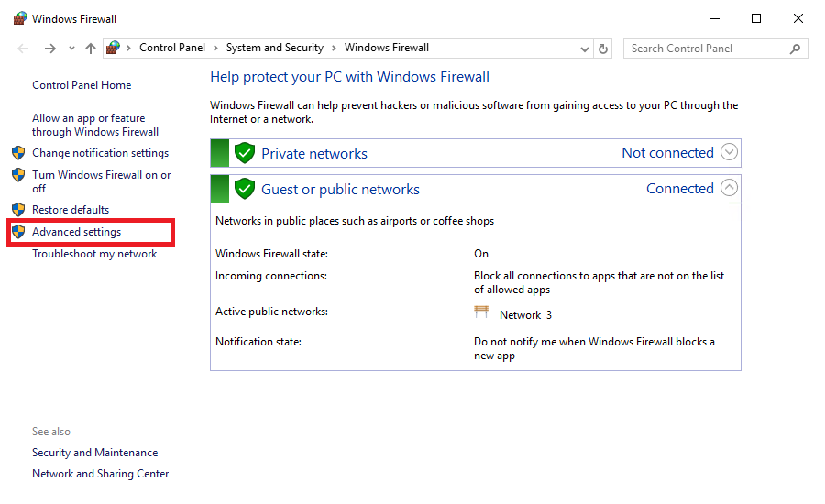Click green shield on Private networks
Viewport: 825px width, 504px height.
(x=245, y=153)
